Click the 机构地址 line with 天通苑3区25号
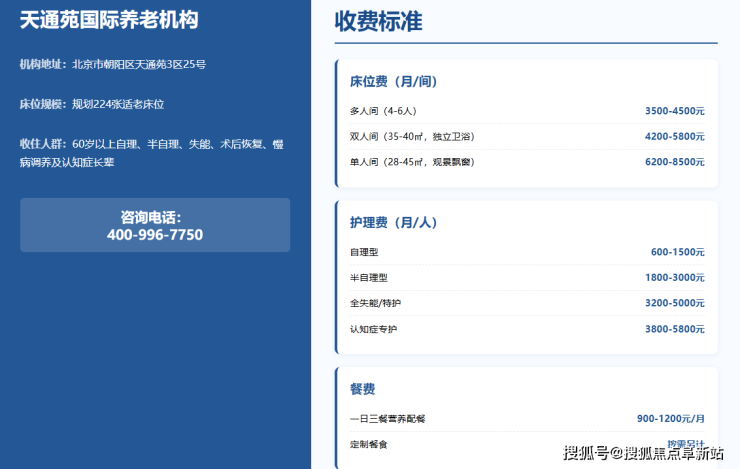Screen dimensions: 740x469 click(113, 65)
